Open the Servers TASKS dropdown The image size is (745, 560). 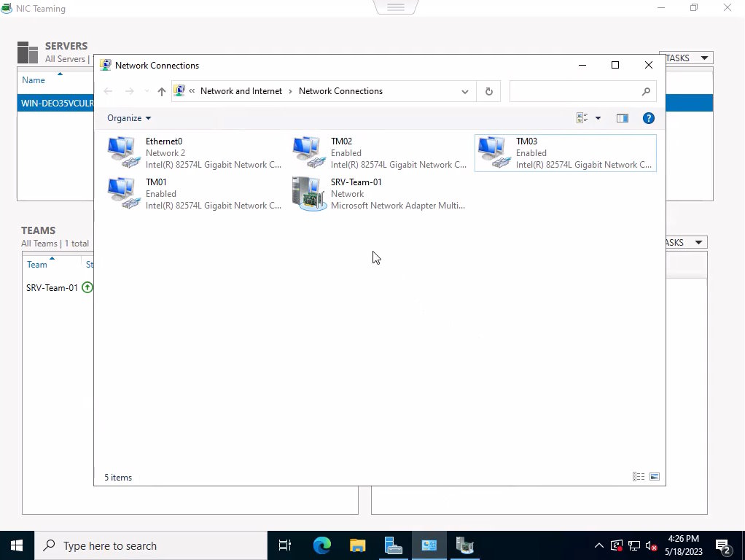tap(686, 58)
